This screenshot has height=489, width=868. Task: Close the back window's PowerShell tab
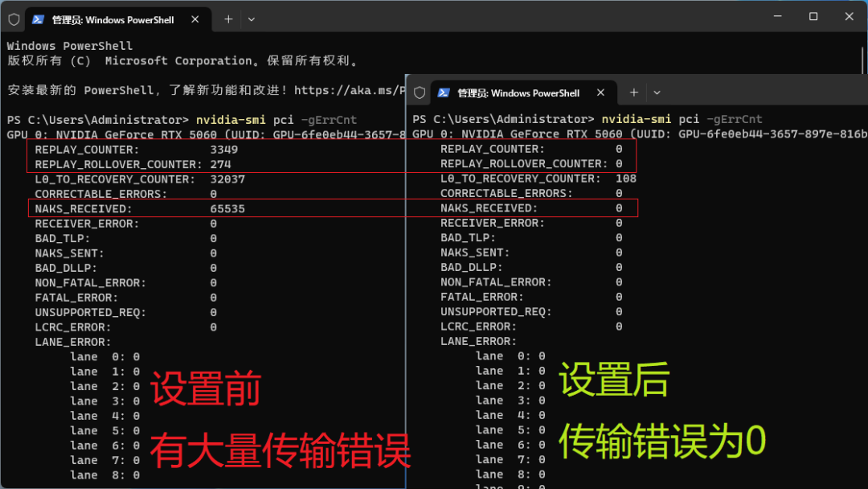194,19
